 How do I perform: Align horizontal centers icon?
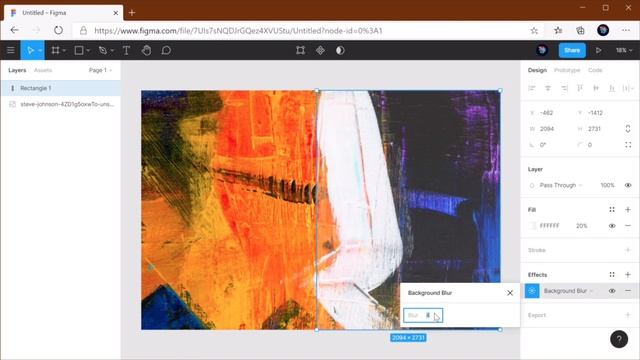[x=548, y=88]
